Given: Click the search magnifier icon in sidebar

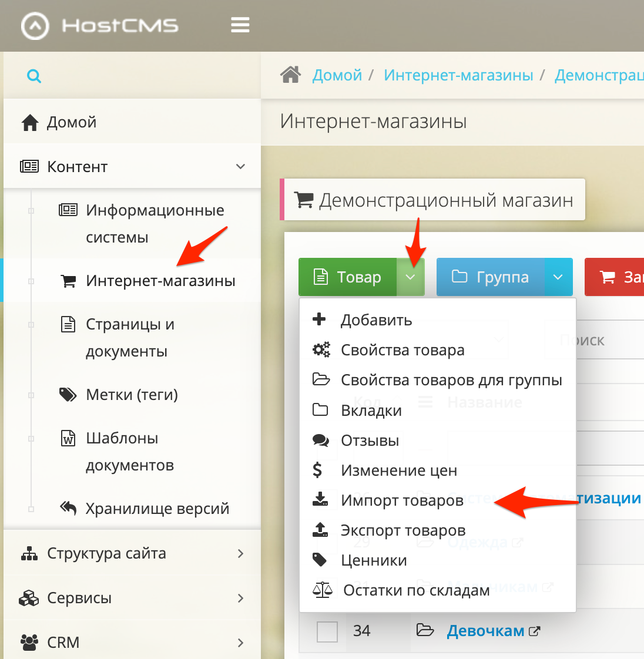Looking at the screenshot, I should coord(34,76).
